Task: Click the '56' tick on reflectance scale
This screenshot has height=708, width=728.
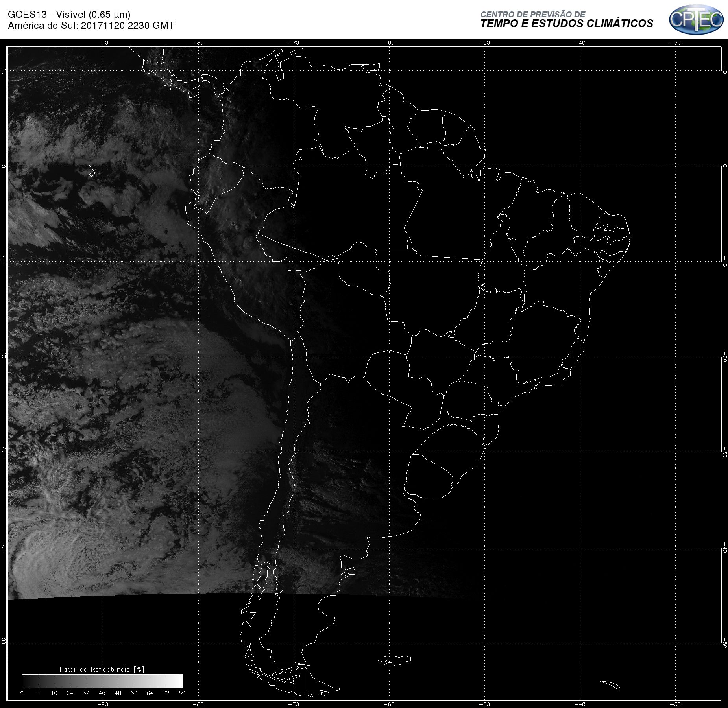Action: coord(134,693)
